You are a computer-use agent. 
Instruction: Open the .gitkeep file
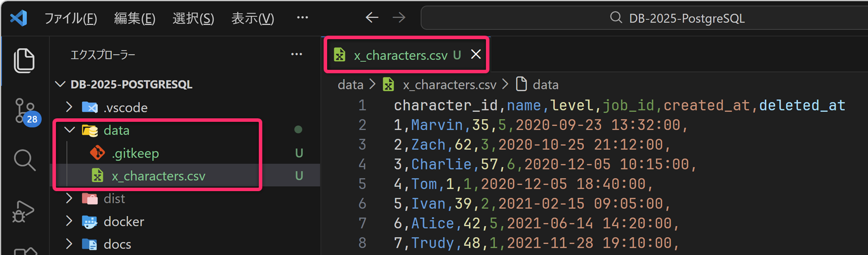135,153
